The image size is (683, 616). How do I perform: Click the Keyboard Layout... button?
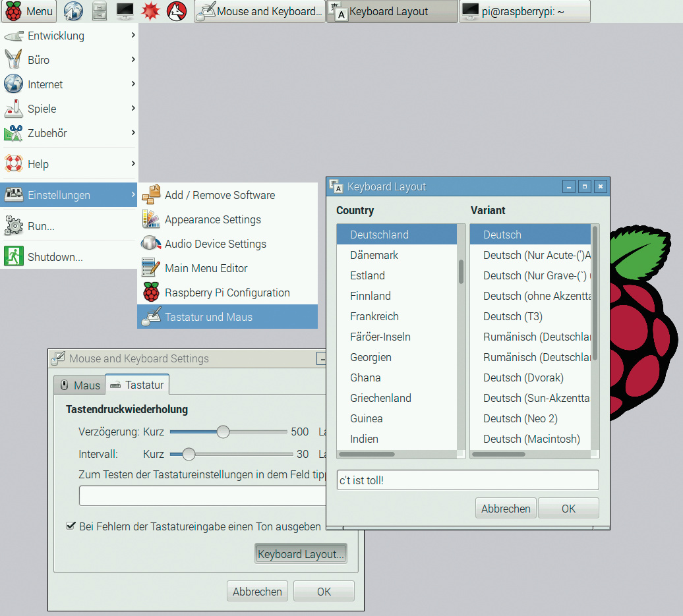[x=301, y=554]
